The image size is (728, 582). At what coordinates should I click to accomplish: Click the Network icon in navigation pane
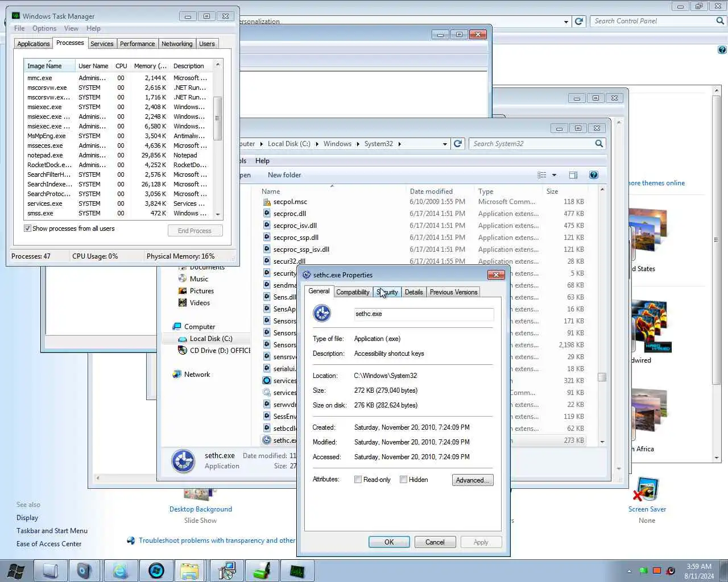tap(177, 374)
